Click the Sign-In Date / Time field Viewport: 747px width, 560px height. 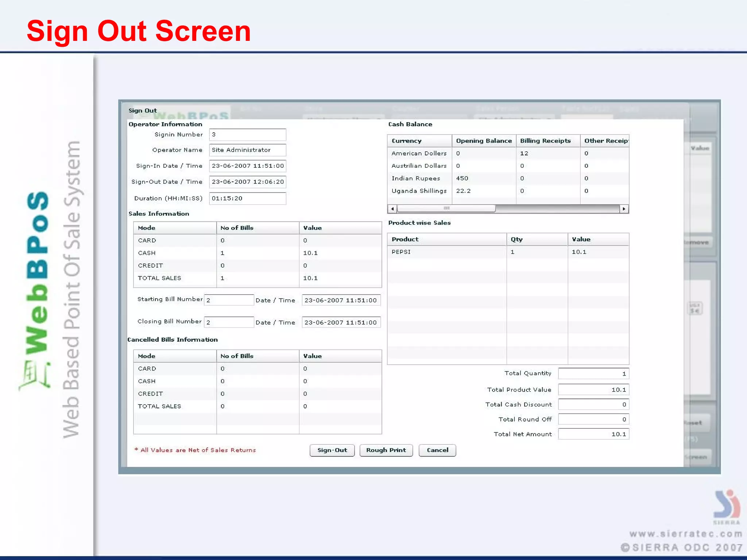248,166
